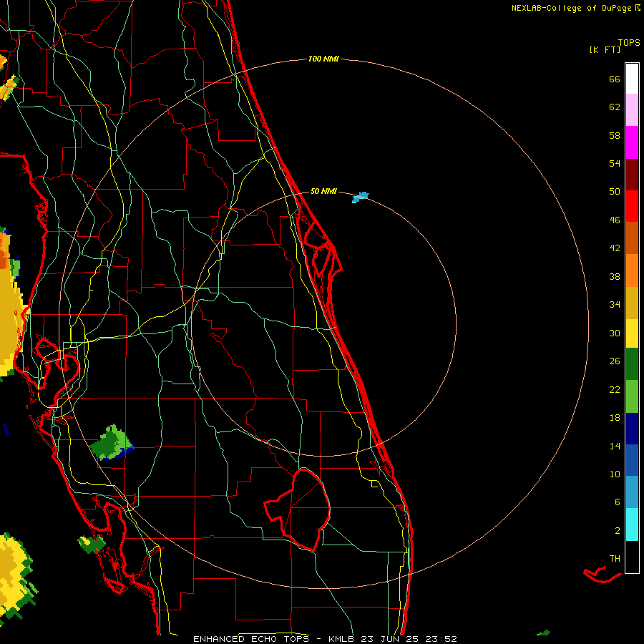Click the legend value 66
The height and width of the screenshot is (644, 644).
click(615, 79)
